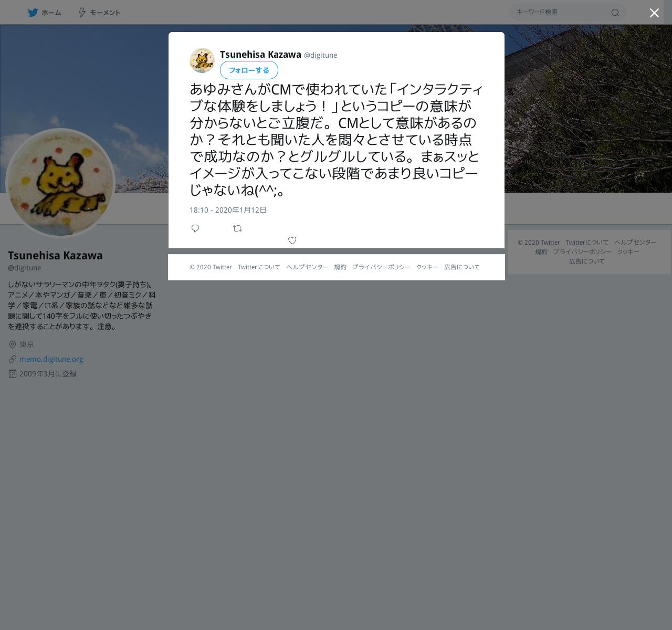672x630 pixels.
Task: Close the tweet overlay with X
Action: pos(654,13)
